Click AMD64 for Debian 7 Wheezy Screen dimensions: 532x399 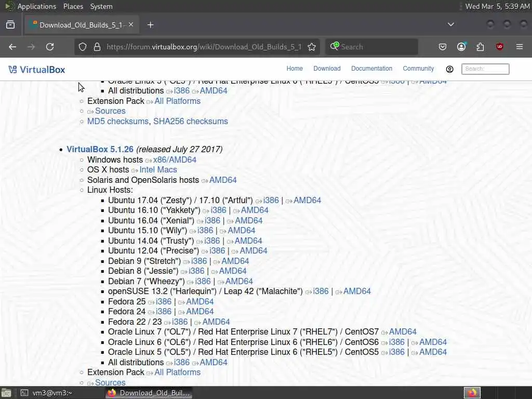click(239, 282)
